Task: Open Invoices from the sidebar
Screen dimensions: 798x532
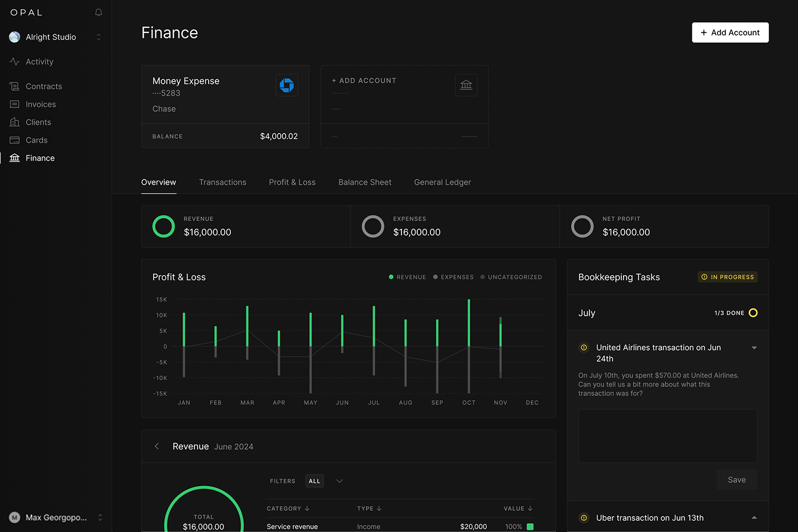Action: [41, 104]
